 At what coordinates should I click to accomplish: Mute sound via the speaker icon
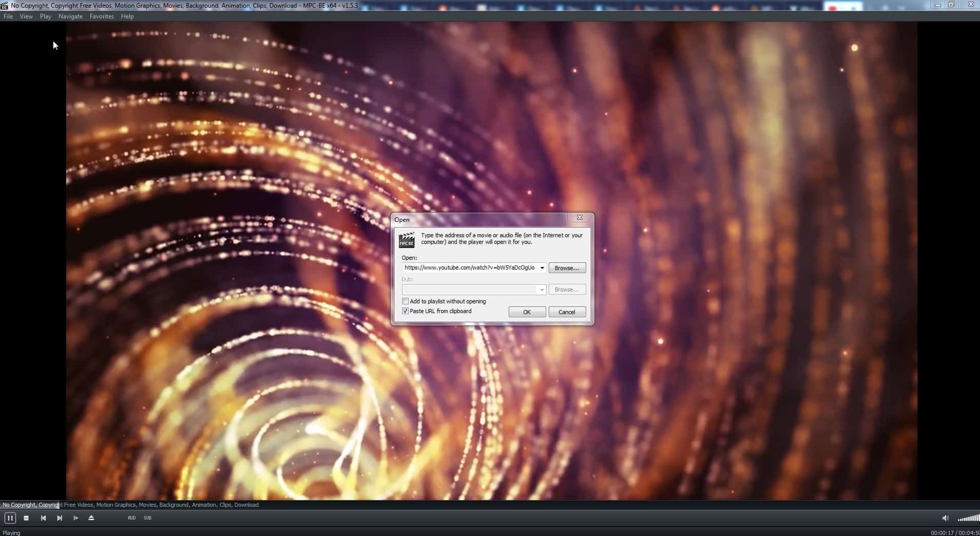click(945, 518)
